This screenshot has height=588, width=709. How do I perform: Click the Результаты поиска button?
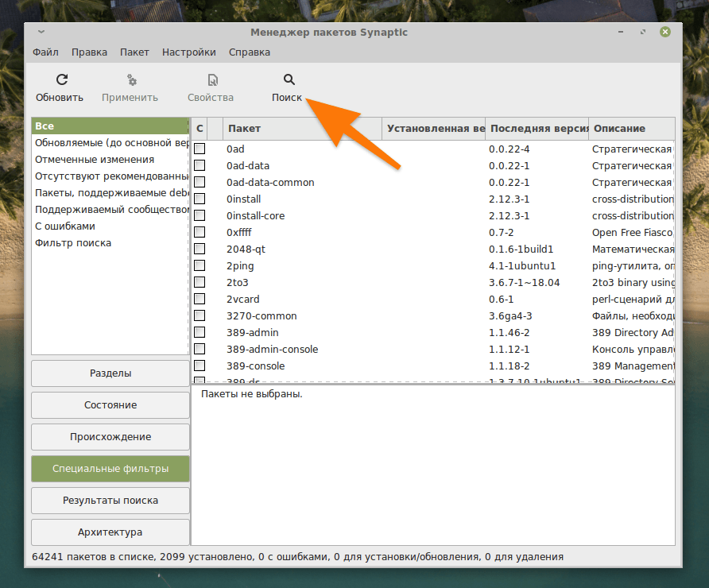click(x=110, y=500)
